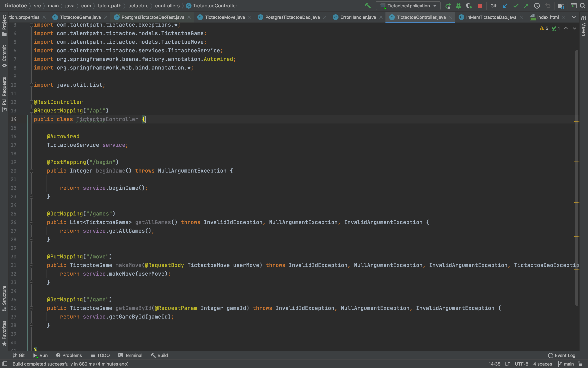This screenshot has height=368, width=588.
Task: Click the src breadcrumb
Action: 37,6
